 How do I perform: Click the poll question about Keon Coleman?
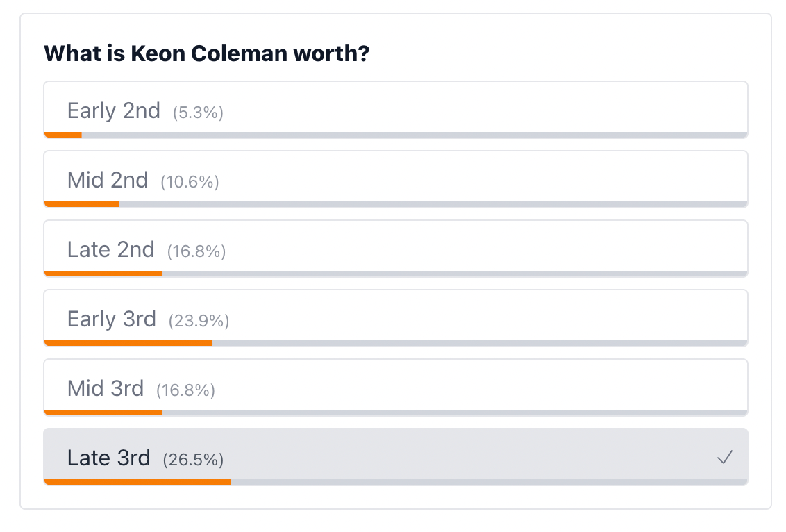206,53
